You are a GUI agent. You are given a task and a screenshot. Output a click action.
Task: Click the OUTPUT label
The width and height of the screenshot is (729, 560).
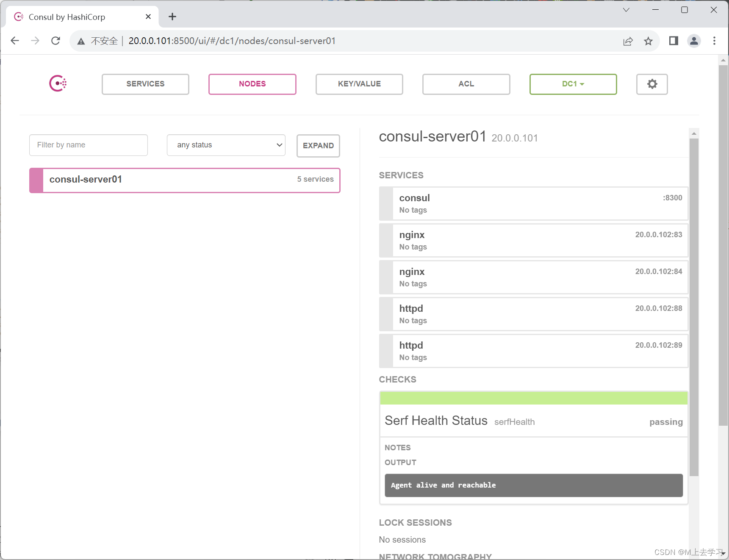pyautogui.click(x=400, y=463)
